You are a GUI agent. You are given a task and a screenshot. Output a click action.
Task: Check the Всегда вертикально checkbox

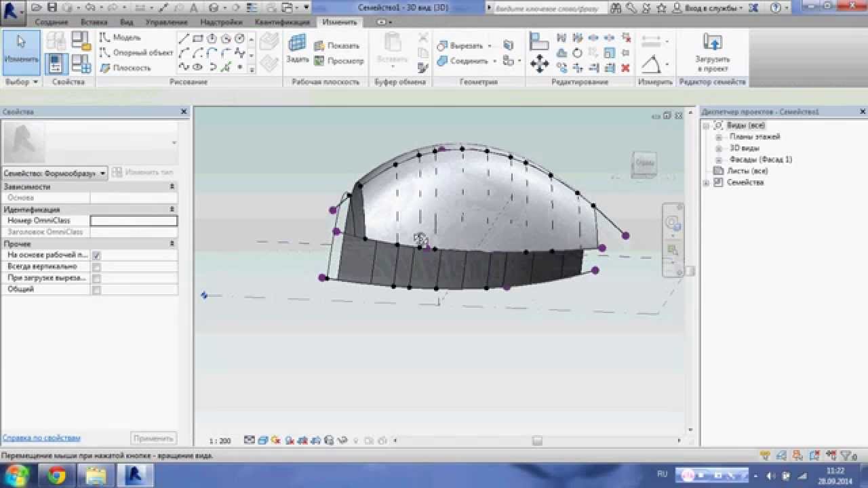(x=96, y=267)
